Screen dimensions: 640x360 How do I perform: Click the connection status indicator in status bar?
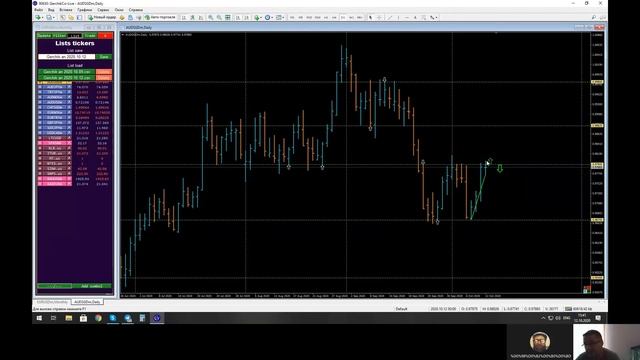coord(578,309)
